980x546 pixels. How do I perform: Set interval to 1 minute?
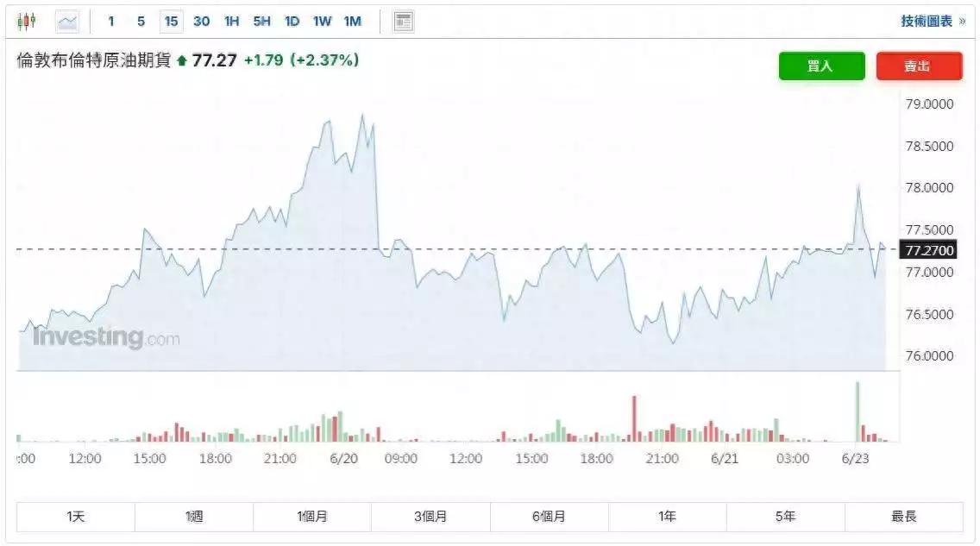[x=111, y=22]
